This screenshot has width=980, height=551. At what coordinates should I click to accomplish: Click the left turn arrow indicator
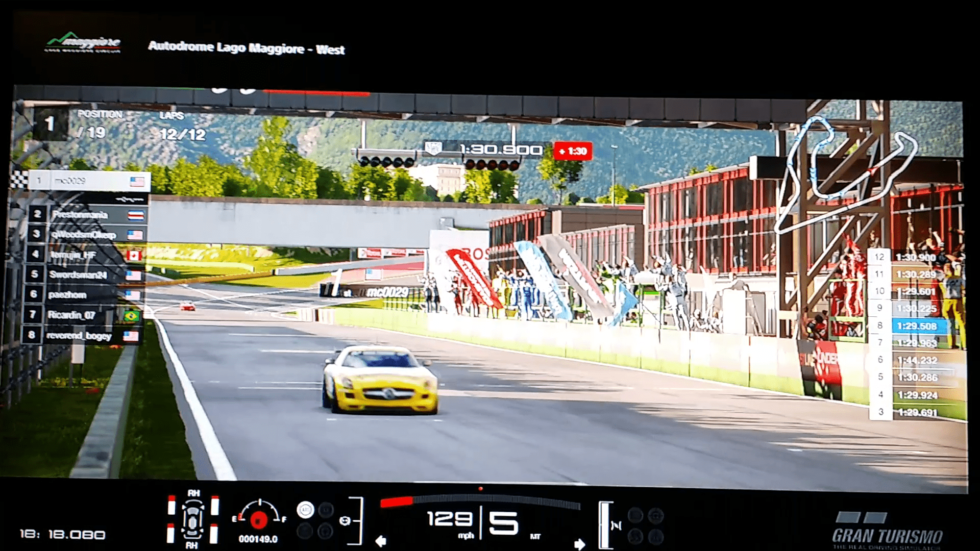pyautogui.click(x=381, y=541)
